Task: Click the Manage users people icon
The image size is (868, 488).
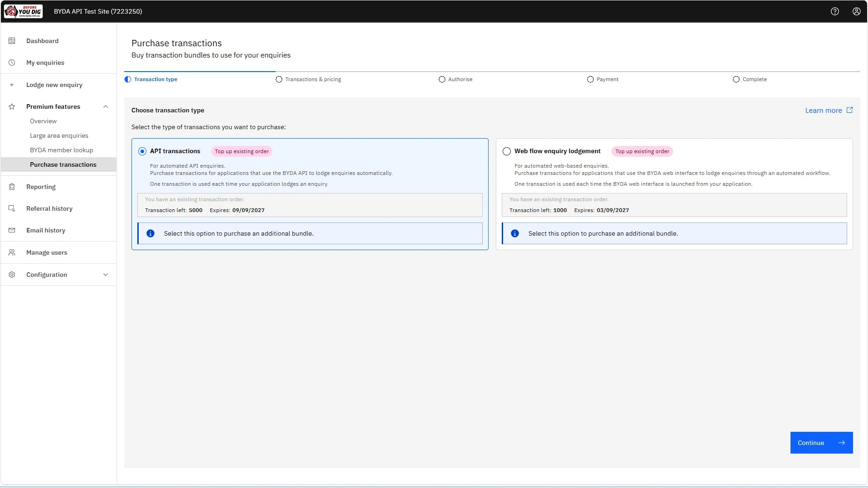Action: click(12, 252)
